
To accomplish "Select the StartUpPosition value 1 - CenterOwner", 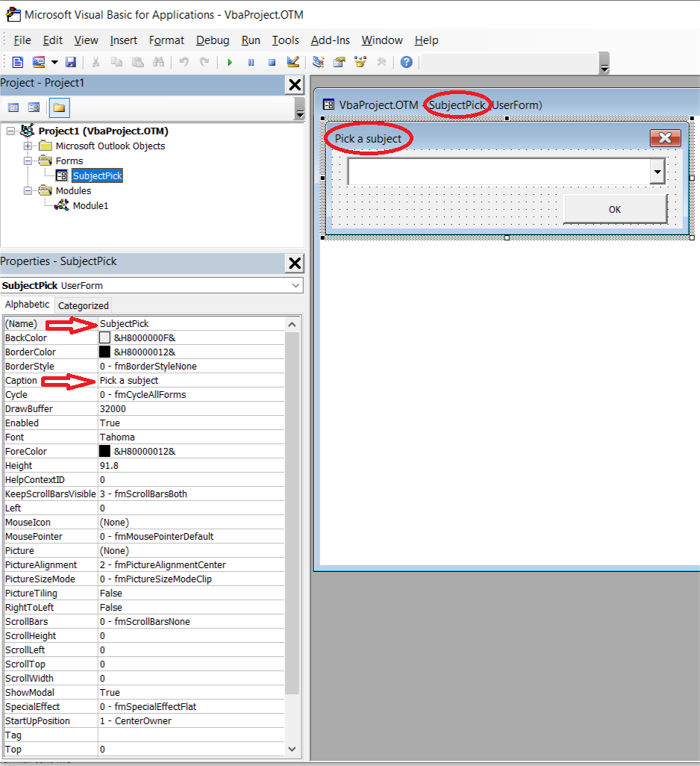I will click(191, 720).
